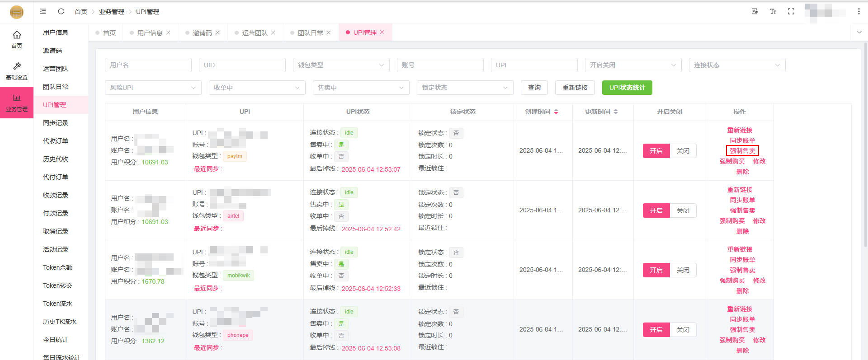Open 代收订单 in the side menu

click(56, 141)
